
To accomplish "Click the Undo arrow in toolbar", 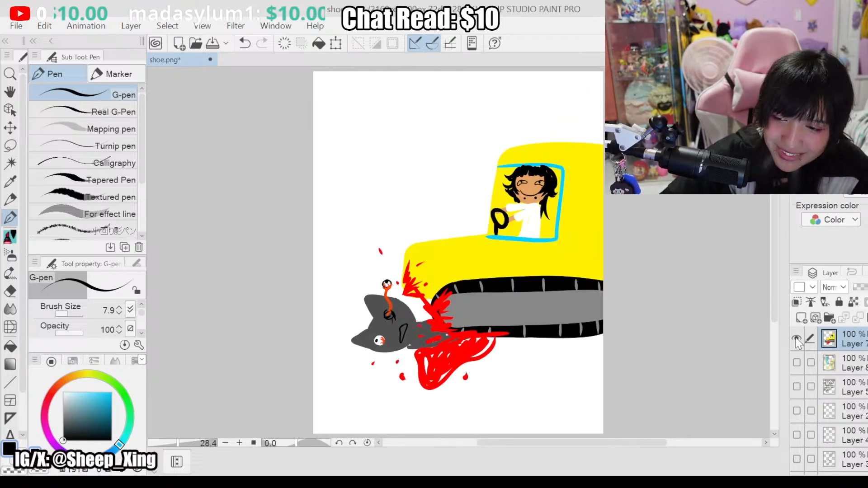I will pyautogui.click(x=245, y=43).
